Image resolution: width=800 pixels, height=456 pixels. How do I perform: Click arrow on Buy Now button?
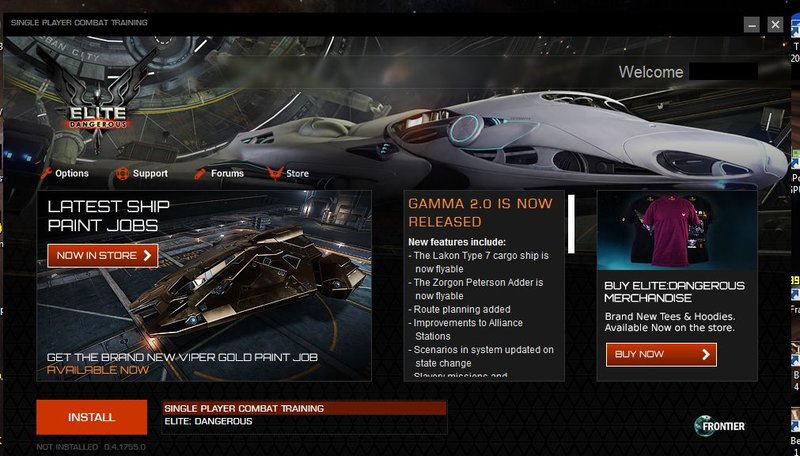click(706, 354)
